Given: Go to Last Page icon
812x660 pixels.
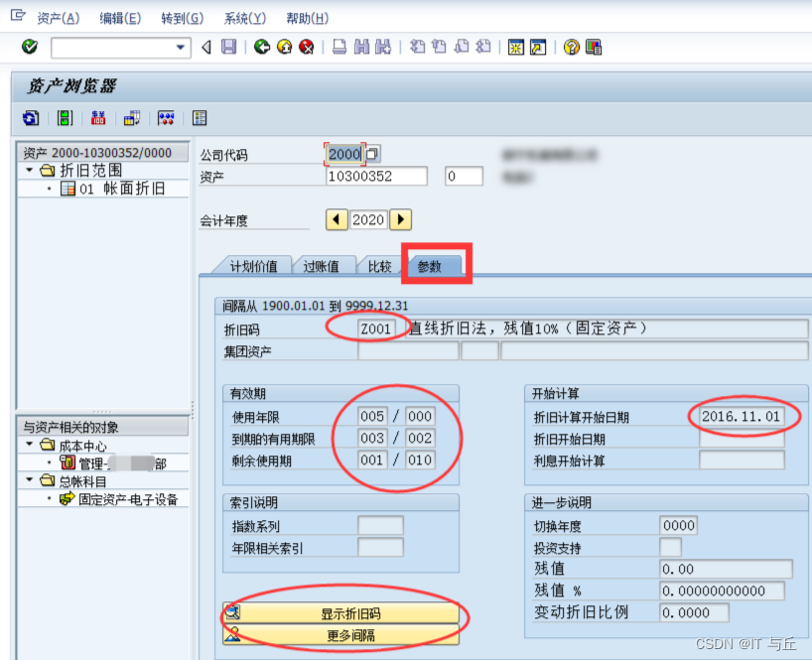Looking at the screenshot, I should 483,47.
